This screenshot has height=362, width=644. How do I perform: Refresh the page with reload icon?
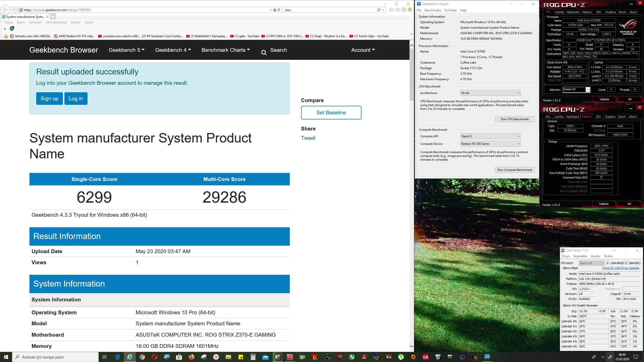click(x=279, y=10)
